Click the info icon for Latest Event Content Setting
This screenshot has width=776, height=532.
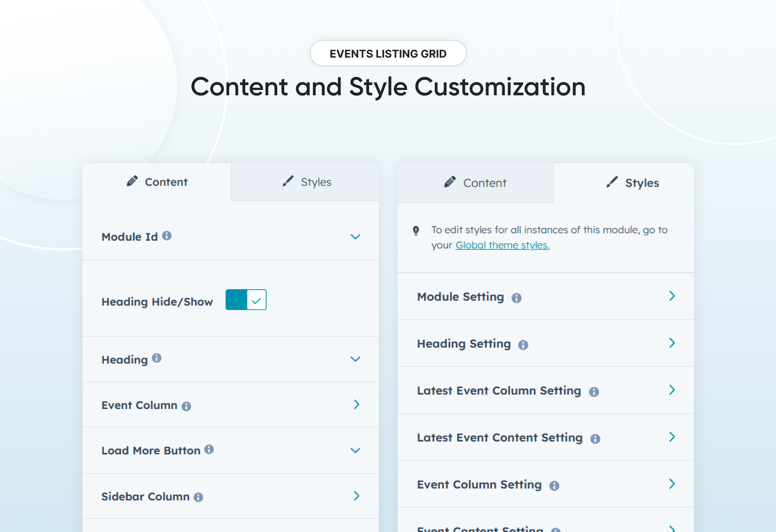pyautogui.click(x=595, y=439)
